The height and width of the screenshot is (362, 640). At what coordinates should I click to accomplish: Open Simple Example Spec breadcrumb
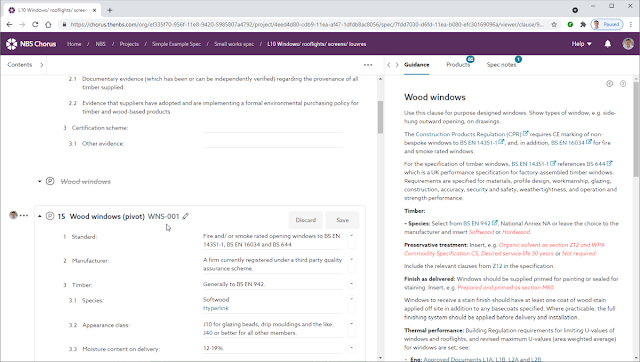pos(176,44)
